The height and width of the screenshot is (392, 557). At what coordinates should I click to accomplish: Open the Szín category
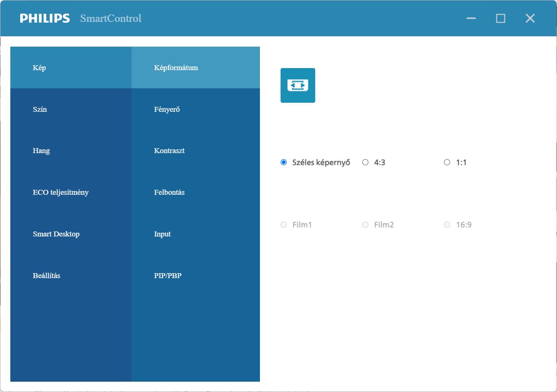pyautogui.click(x=71, y=109)
